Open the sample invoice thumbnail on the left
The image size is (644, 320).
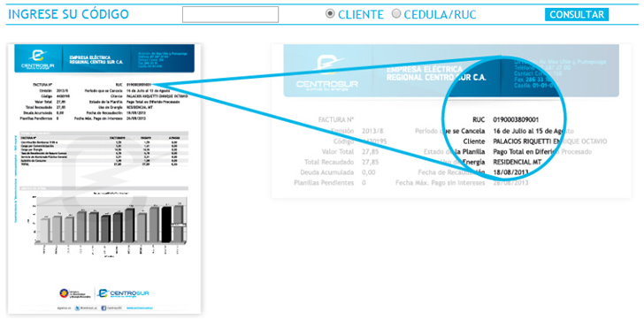[104, 179]
